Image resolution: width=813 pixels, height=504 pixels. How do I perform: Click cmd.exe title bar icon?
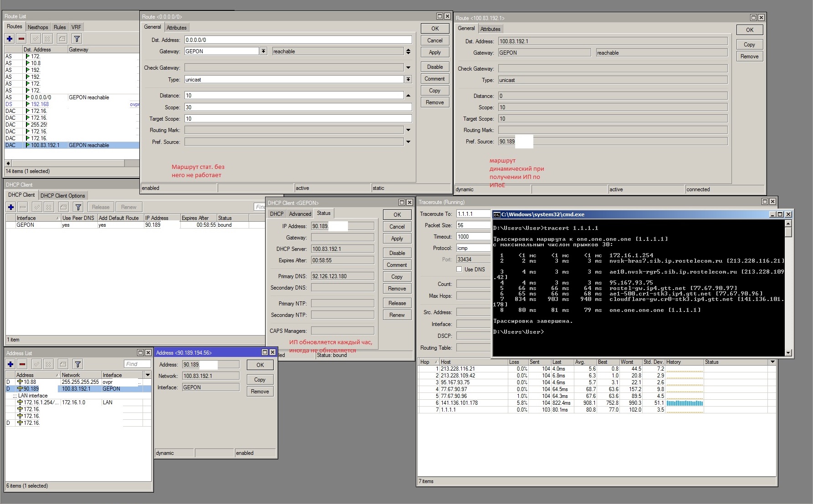(497, 214)
